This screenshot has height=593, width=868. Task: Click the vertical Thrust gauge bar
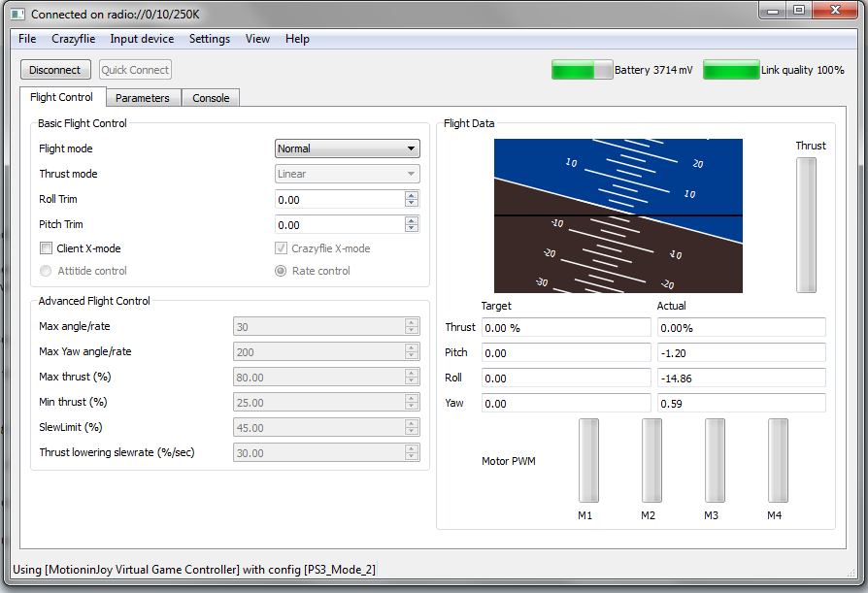tap(806, 224)
